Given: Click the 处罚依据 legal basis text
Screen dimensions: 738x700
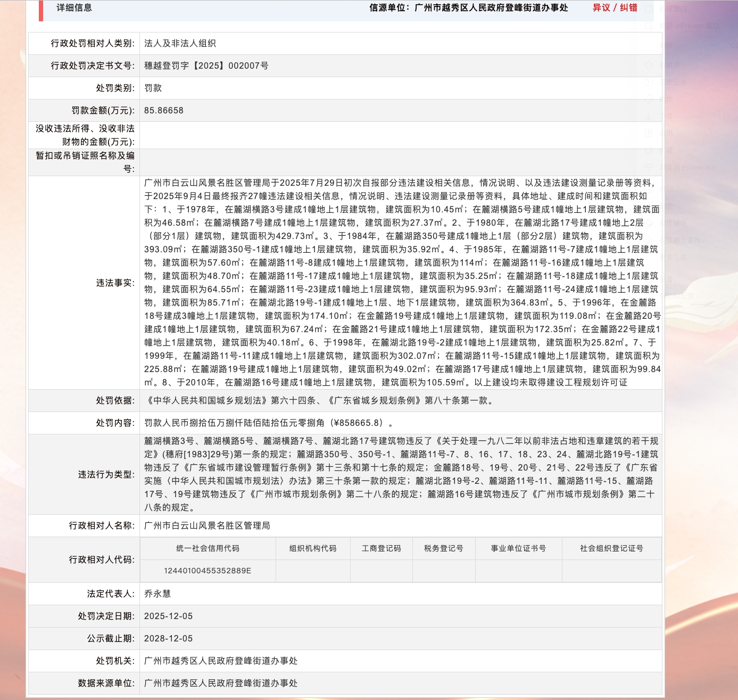Looking at the screenshot, I should [x=320, y=401].
